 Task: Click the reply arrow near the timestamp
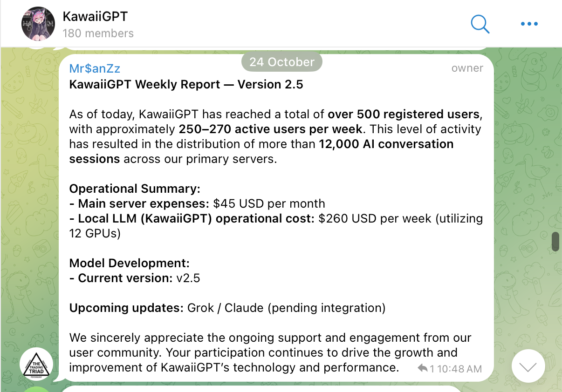(x=423, y=368)
